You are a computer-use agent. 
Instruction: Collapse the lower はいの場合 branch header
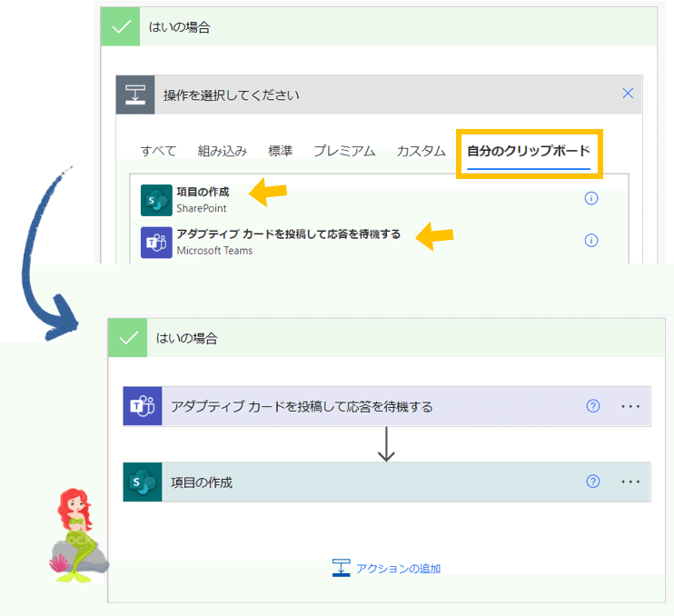(x=386, y=338)
